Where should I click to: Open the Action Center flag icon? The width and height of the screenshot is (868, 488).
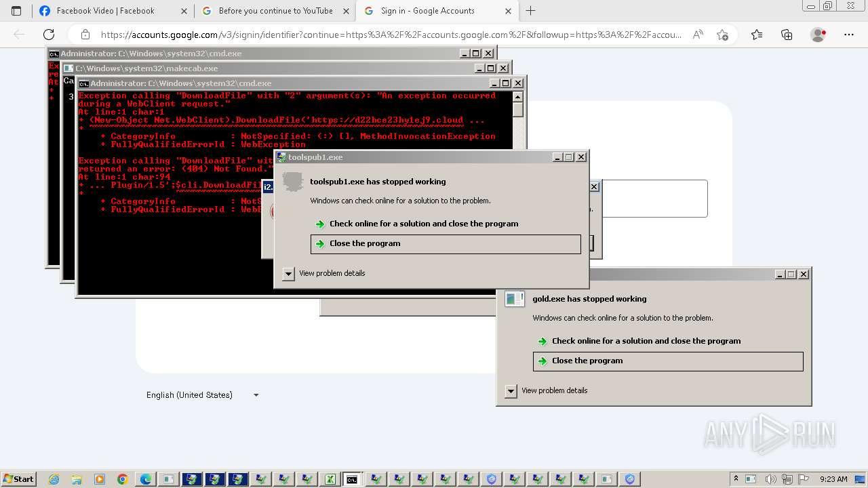pyautogui.click(x=804, y=479)
